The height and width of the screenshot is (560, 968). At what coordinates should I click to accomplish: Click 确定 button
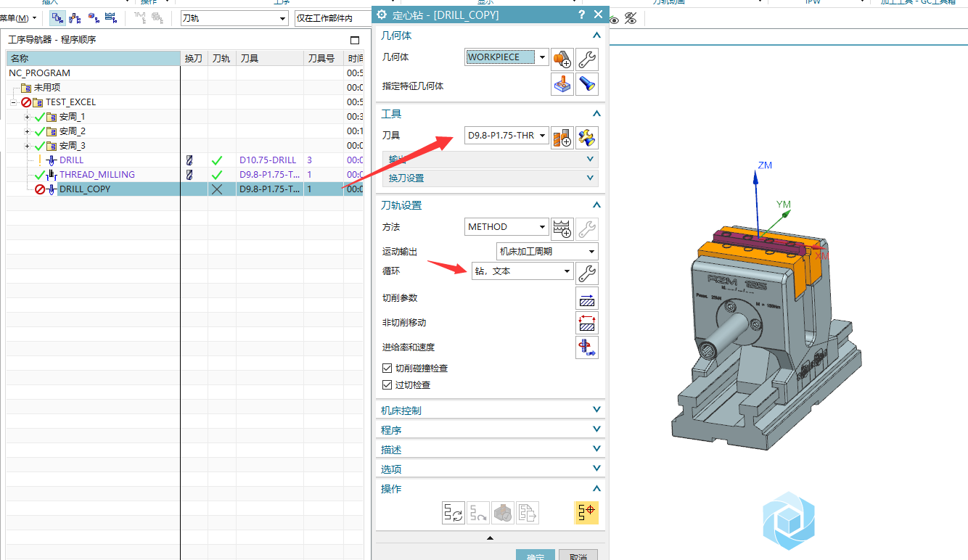coord(536,556)
